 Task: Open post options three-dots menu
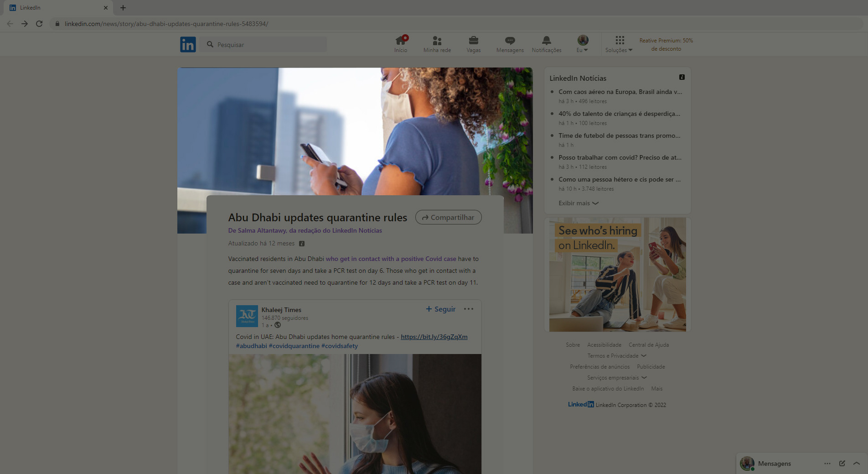469,309
